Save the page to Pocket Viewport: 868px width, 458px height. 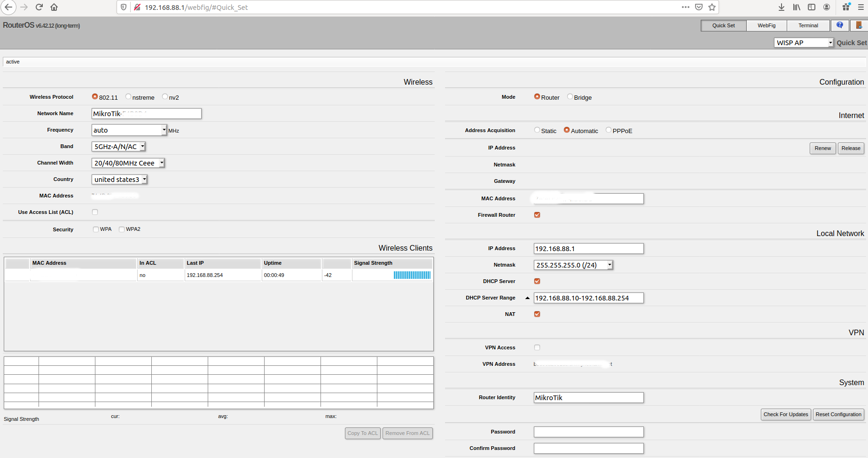699,7
